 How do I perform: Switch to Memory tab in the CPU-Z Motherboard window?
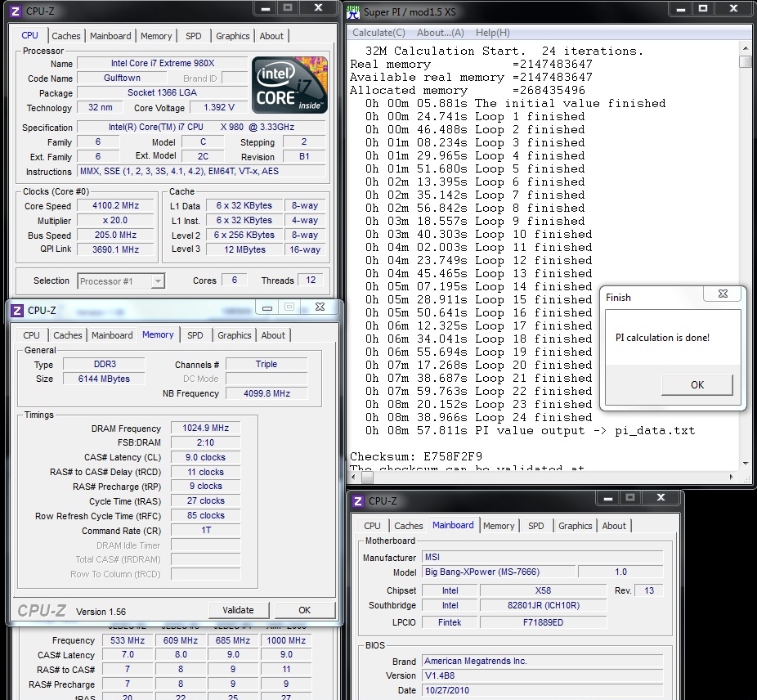[x=499, y=526]
